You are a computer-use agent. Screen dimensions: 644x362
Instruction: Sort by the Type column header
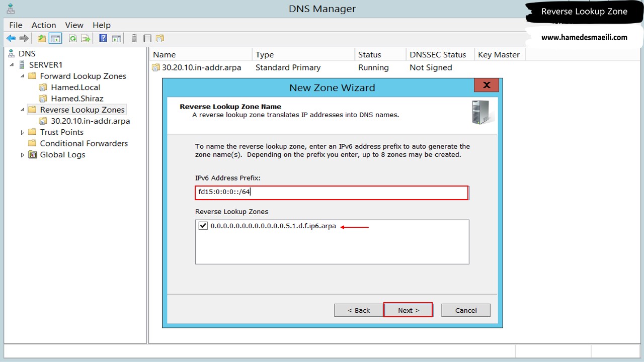pos(303,55)
